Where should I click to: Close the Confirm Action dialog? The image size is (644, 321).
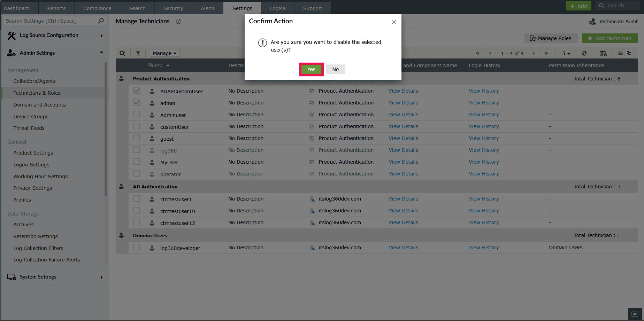click(394, 22)
